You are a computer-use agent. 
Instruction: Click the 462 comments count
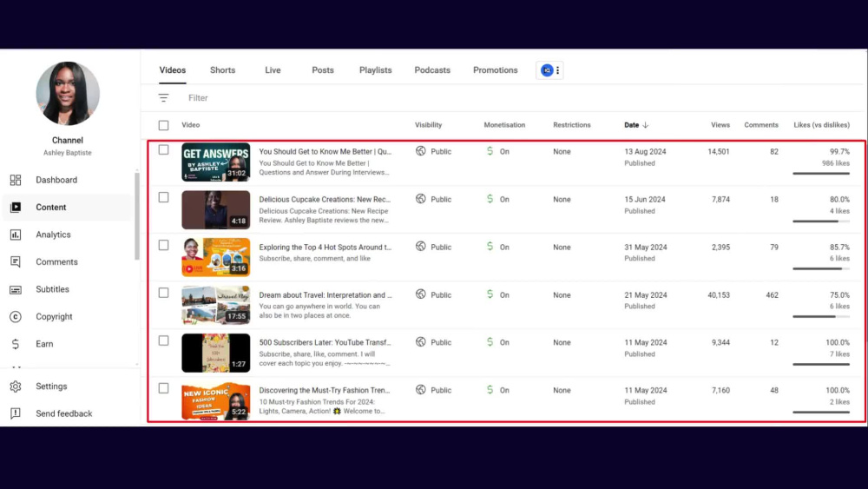point(772,295)
